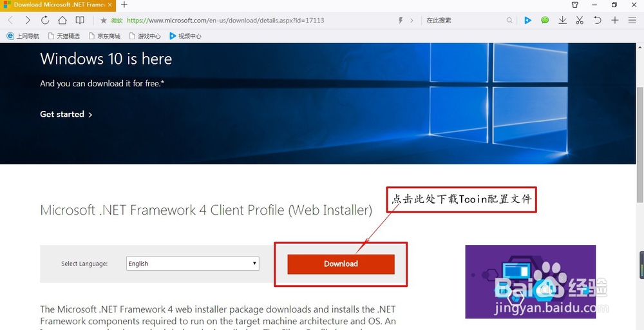
Task: Open the green WeChat chat icon
Action: (x=545, y=20)
